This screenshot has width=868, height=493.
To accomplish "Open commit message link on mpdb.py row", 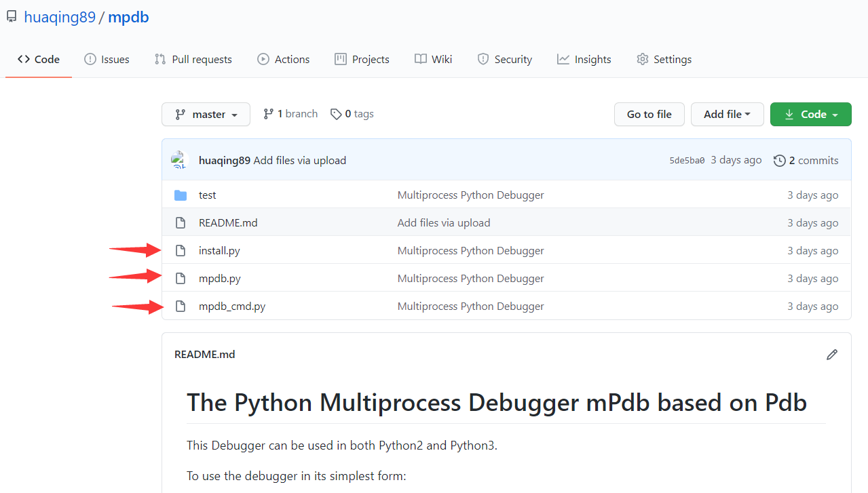I will pos(471,279).
